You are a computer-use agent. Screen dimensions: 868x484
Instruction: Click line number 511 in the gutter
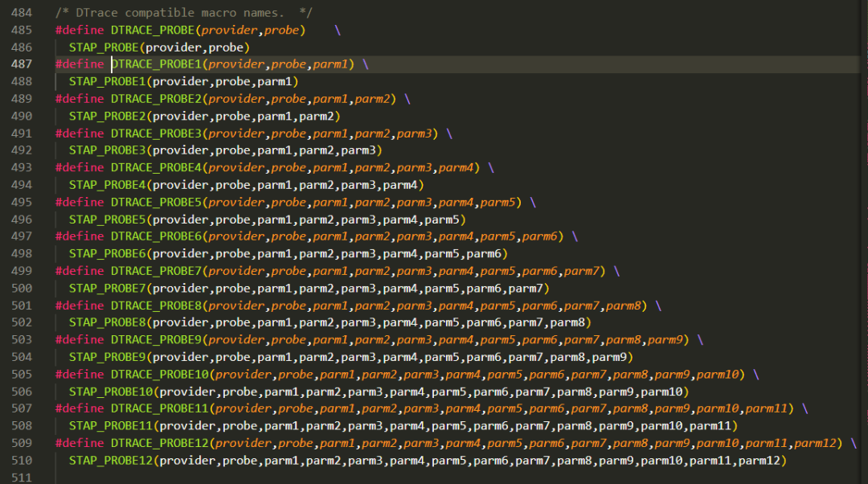tap(22, 478)
